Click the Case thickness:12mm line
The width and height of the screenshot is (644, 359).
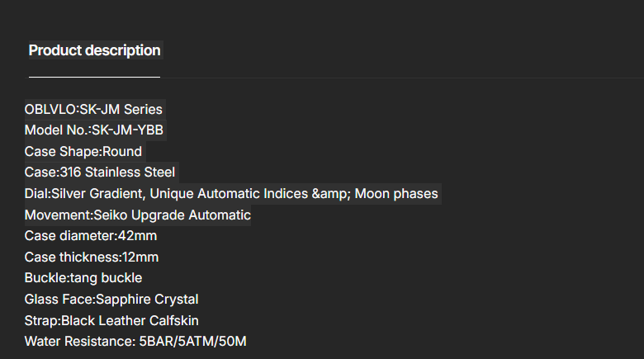point(92,257)
